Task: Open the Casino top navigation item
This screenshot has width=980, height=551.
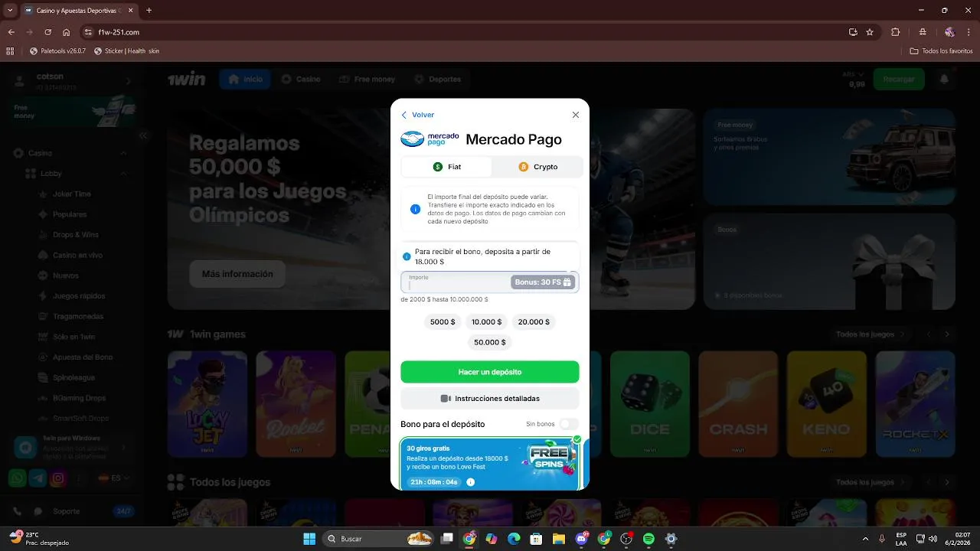Action: pyautogui.click(x=301, y=80)
